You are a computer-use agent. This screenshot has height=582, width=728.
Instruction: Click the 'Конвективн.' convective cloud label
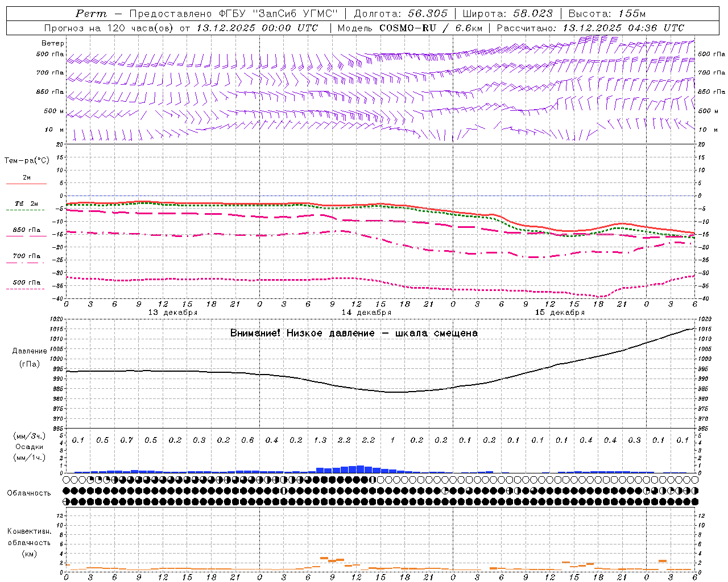(29, 531)
